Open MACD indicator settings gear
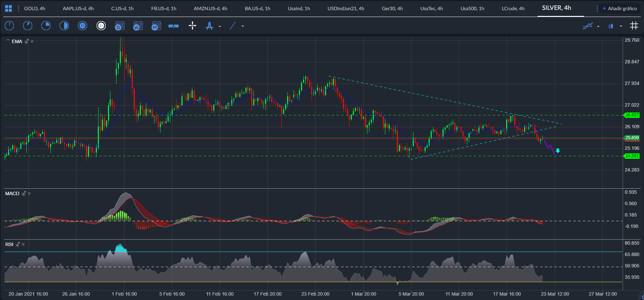 [24, 193]
